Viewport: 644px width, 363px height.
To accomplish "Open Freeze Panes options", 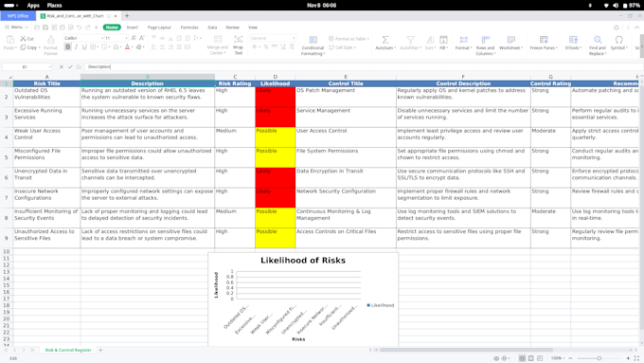I will [544, 43].
